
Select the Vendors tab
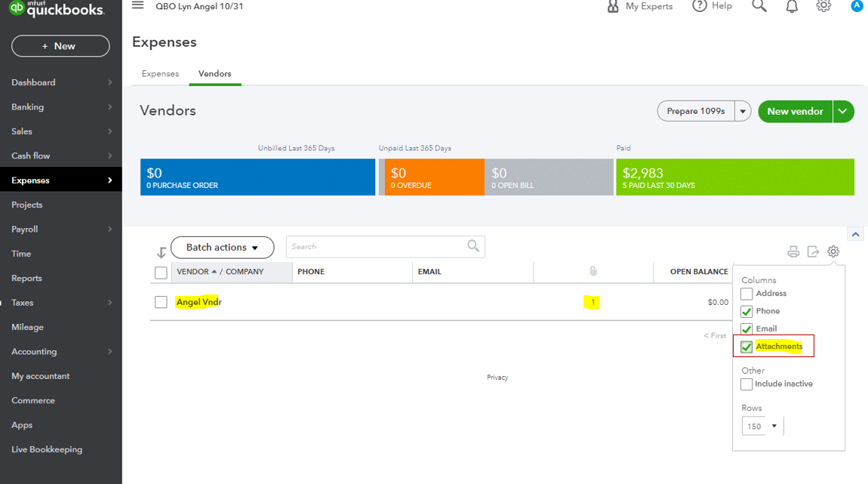(x=215, y=74)
